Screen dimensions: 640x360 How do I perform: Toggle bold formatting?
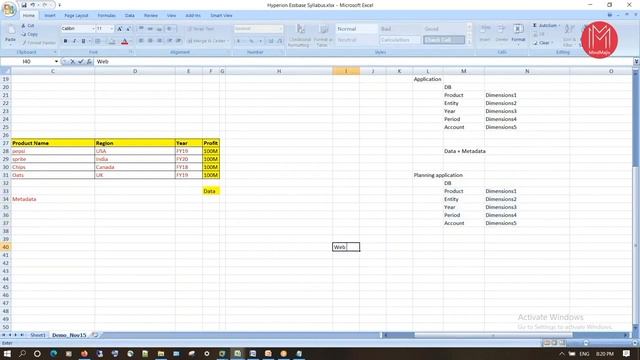(65, 41)
